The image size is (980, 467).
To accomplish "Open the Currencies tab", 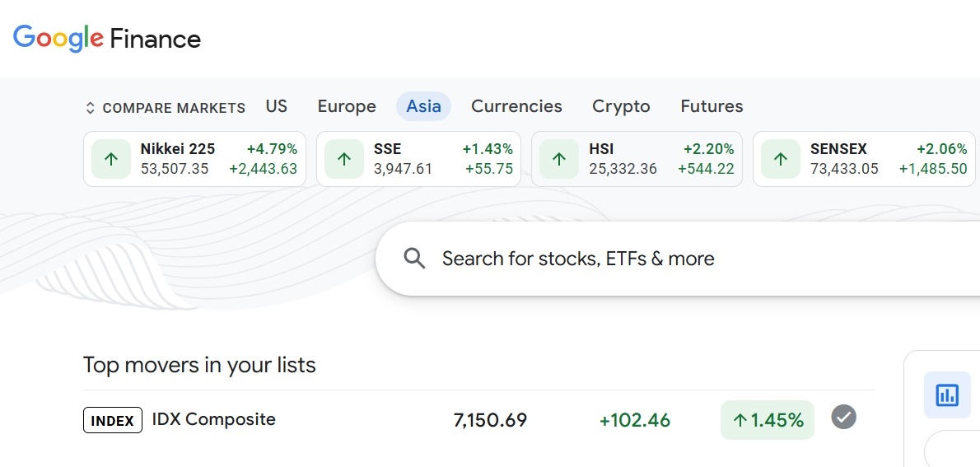I will [516, 106].
